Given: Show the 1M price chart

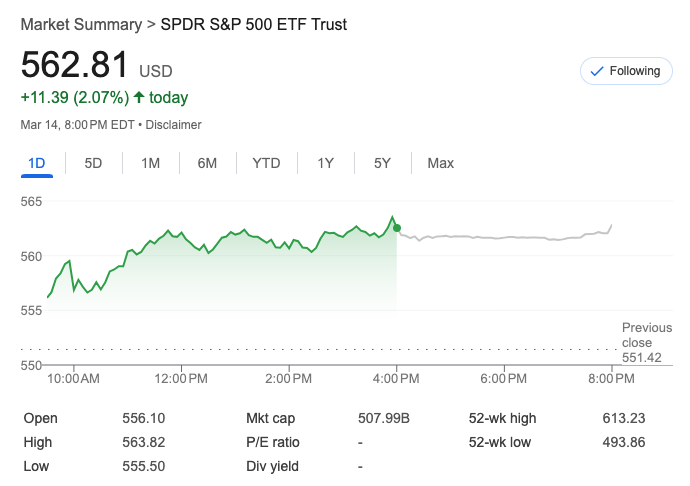Looking at the screenshot, I should [x=150, y=163].
